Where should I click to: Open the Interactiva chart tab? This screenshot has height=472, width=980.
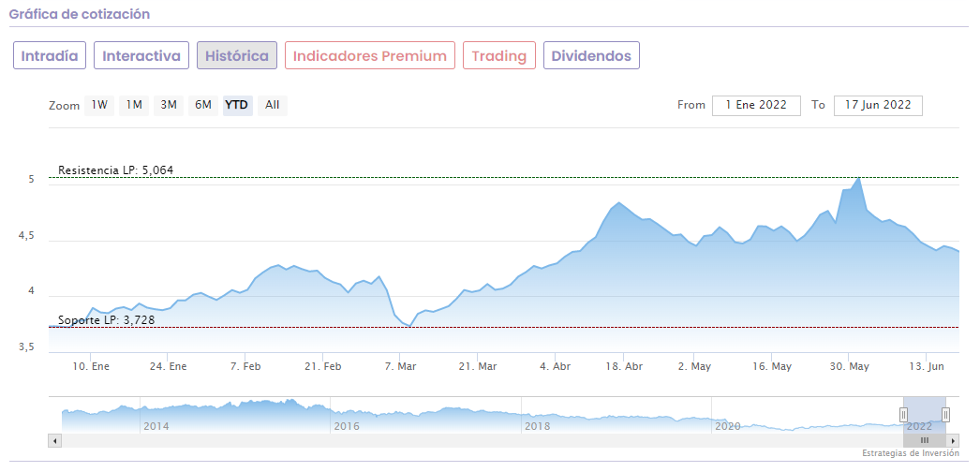(141, 56)
